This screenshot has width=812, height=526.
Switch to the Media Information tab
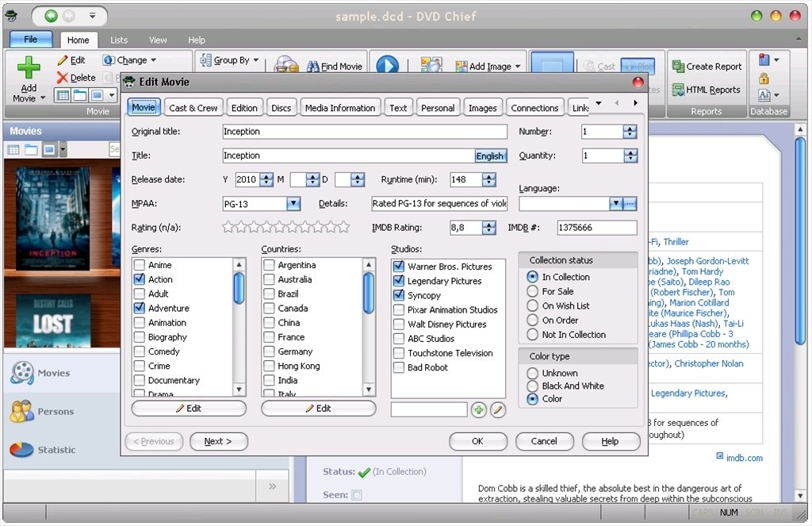click(339, 108)
